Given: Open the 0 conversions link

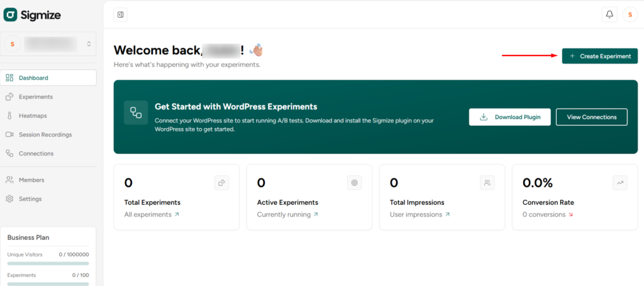Looking at the screenshot, I should (548, 214).
